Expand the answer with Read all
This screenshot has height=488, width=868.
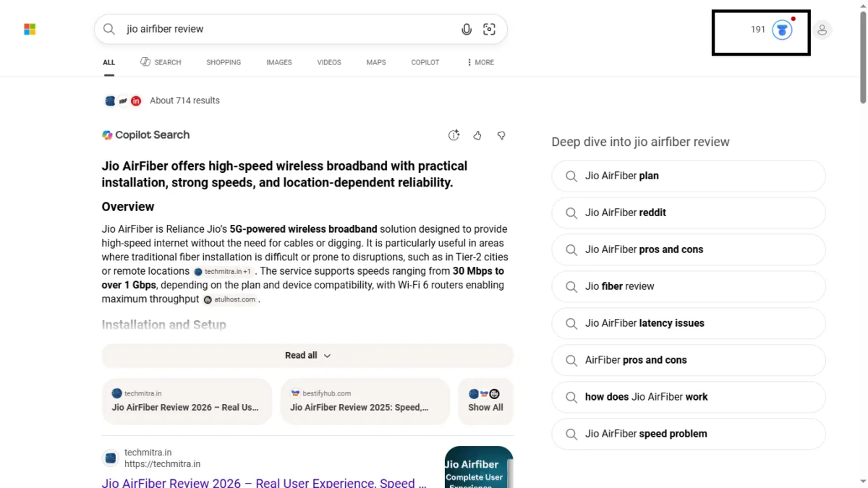307,356
